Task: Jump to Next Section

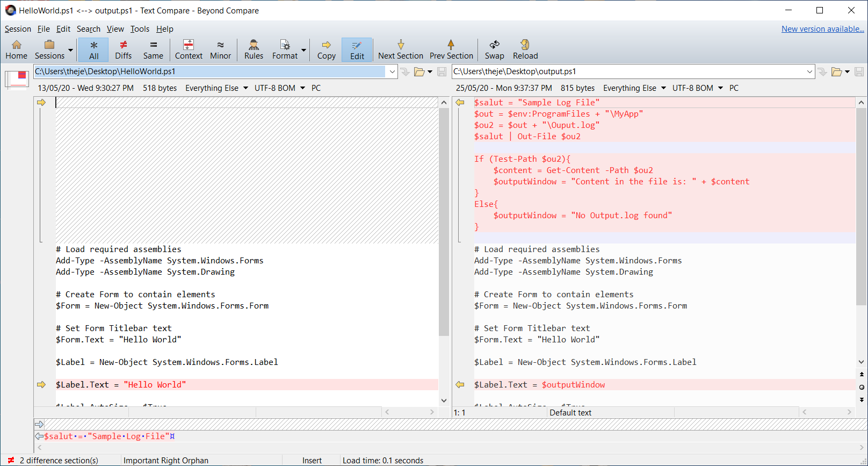Action: click(x=400, y=49)
